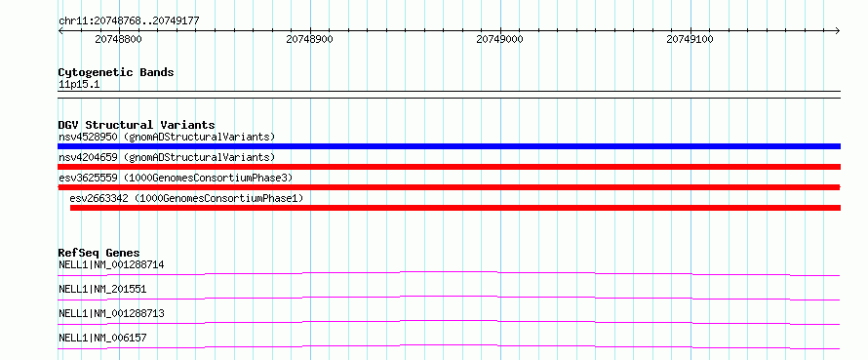This screenshot has height=360, width=868.
Task: Select the red esv2663342 variant bar
Action: pyautogui.click(x=455, y=208)
